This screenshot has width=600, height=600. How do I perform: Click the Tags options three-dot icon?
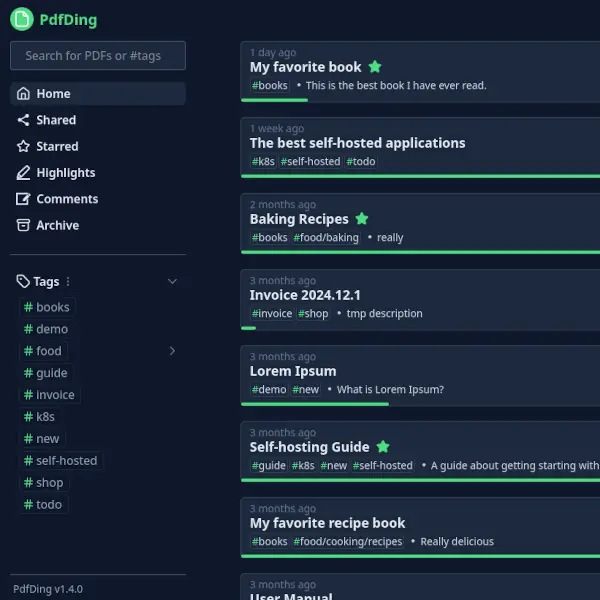click(x=68, y=282)
